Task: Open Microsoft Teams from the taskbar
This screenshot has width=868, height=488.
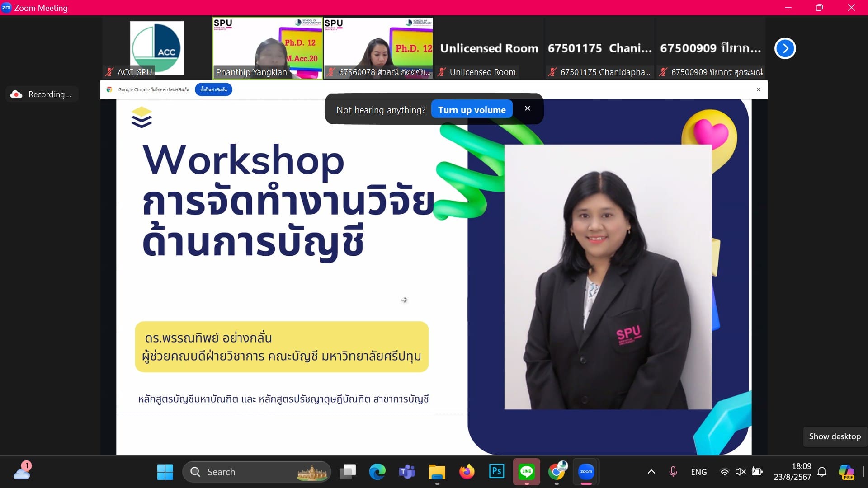Action: (407, 471)
